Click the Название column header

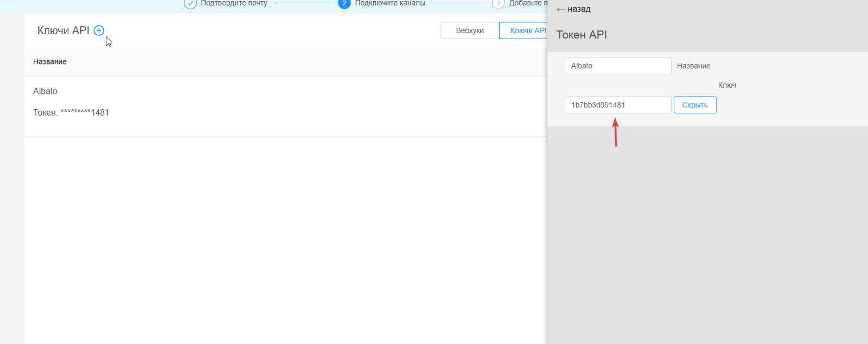click(x=50, y=62)
